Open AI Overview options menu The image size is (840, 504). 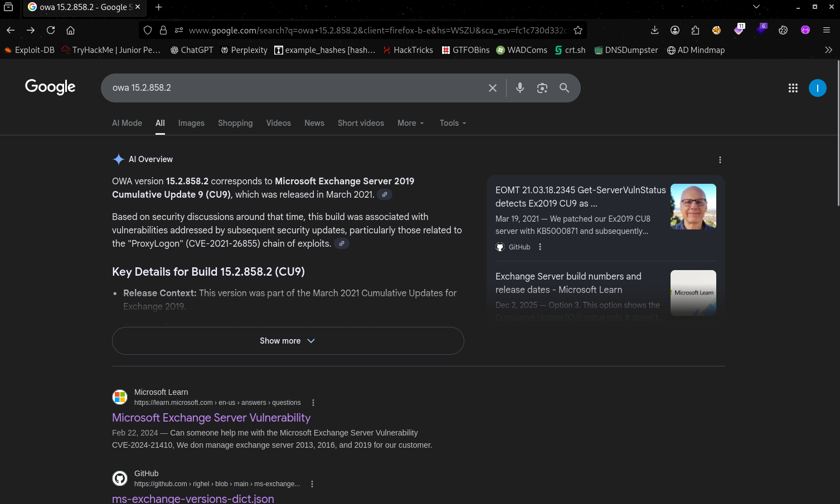(720, 160)
